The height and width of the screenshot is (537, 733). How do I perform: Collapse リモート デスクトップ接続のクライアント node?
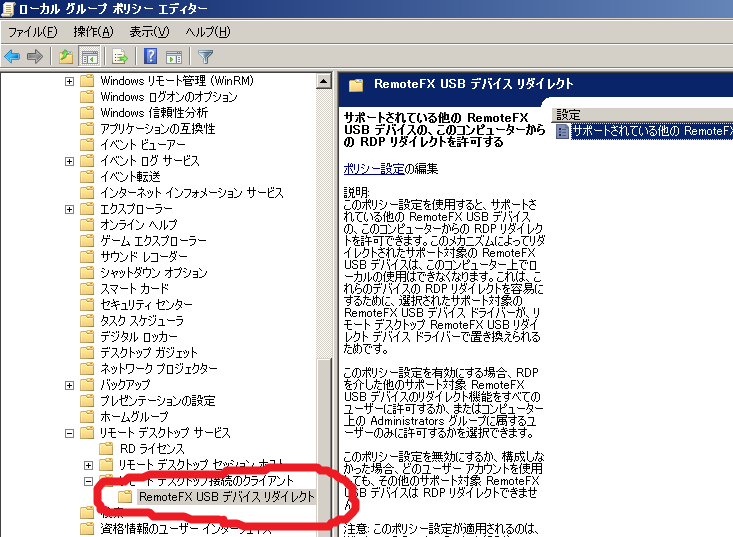(x=88, y=481)
